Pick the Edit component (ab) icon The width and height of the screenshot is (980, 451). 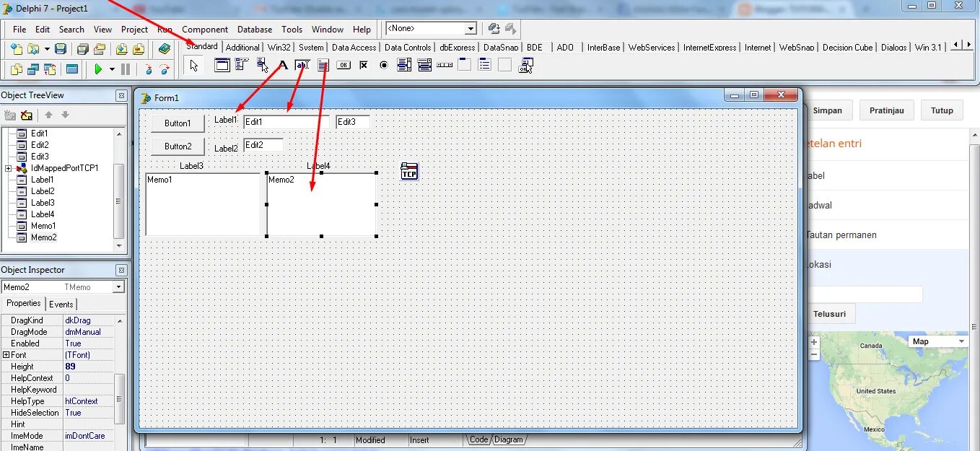[302, 65]
